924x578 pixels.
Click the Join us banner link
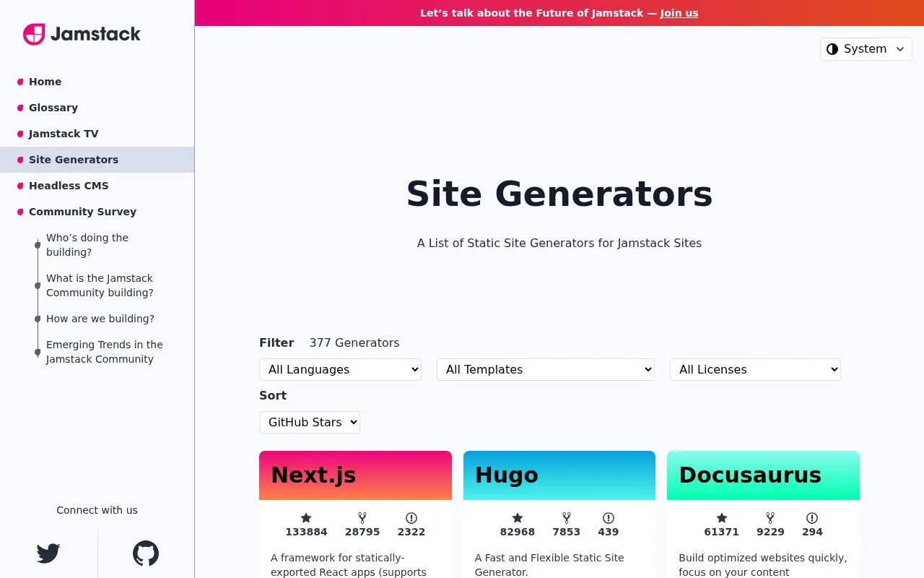(679, 13)
